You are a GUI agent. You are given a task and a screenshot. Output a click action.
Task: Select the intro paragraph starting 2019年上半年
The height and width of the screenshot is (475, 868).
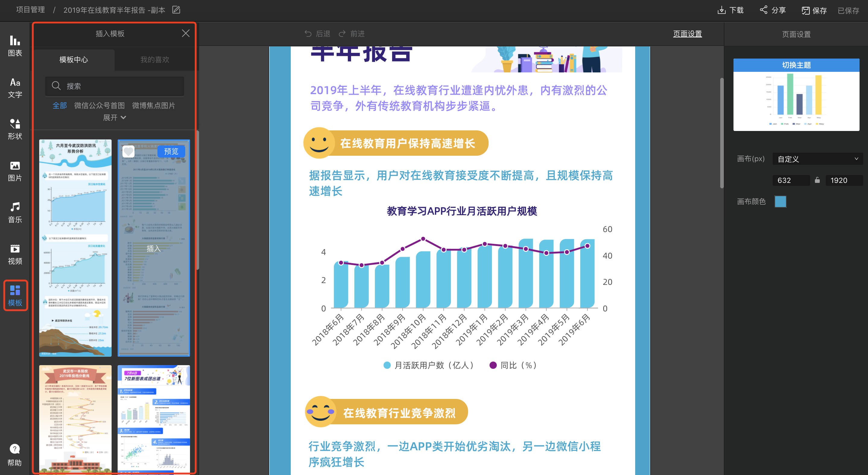coord(459,98)
